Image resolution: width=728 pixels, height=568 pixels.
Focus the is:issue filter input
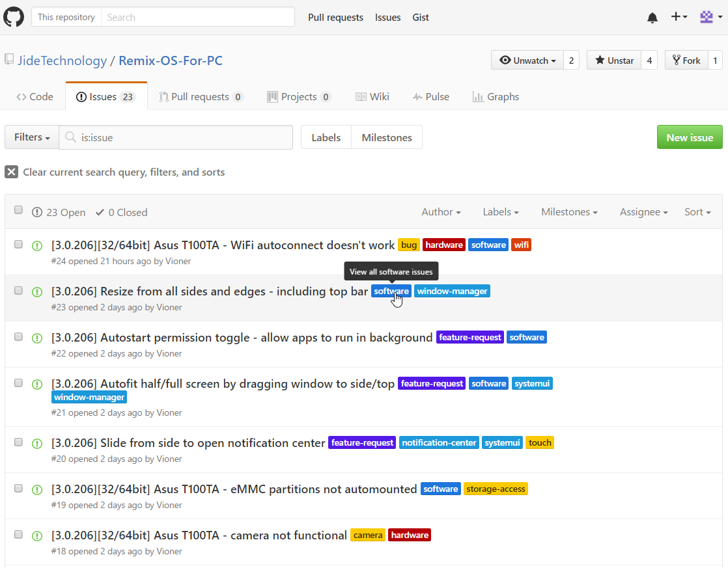(x=176, y=137)
